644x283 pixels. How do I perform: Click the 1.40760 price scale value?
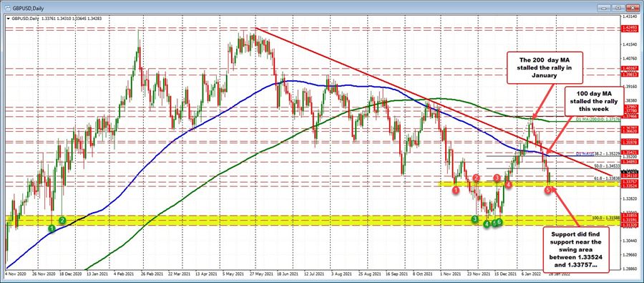point(629,59)
